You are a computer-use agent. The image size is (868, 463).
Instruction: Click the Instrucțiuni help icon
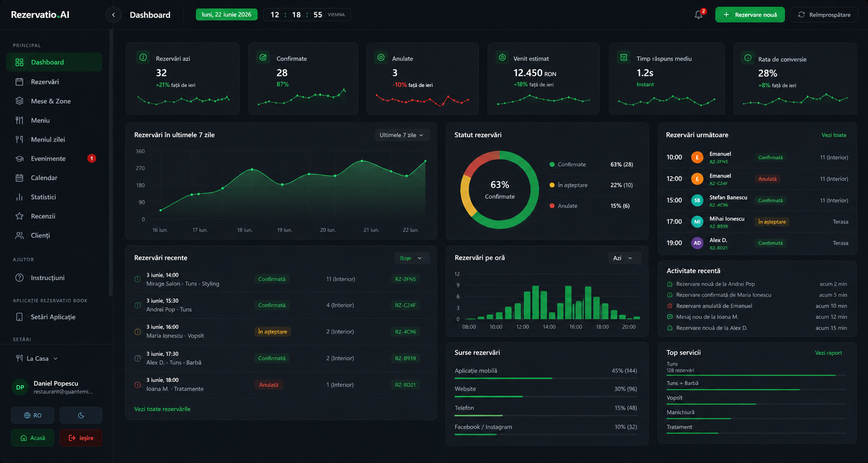[x=19, y=277]
